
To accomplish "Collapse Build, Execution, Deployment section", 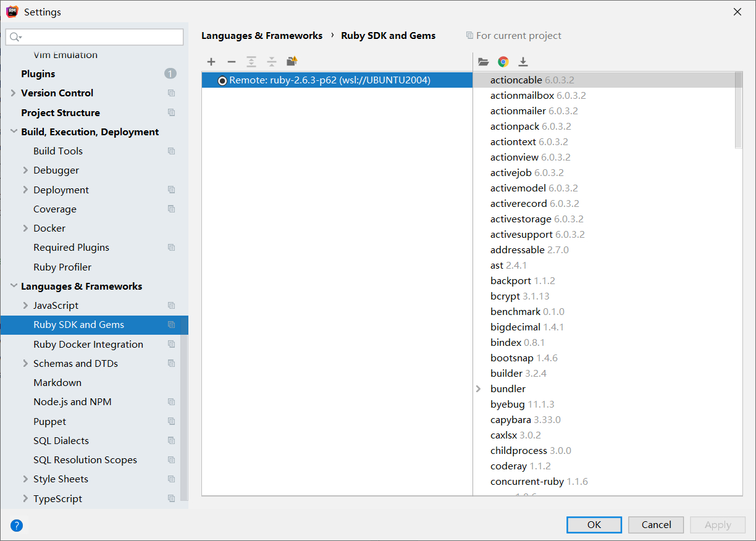I will [x=13, y=132].
